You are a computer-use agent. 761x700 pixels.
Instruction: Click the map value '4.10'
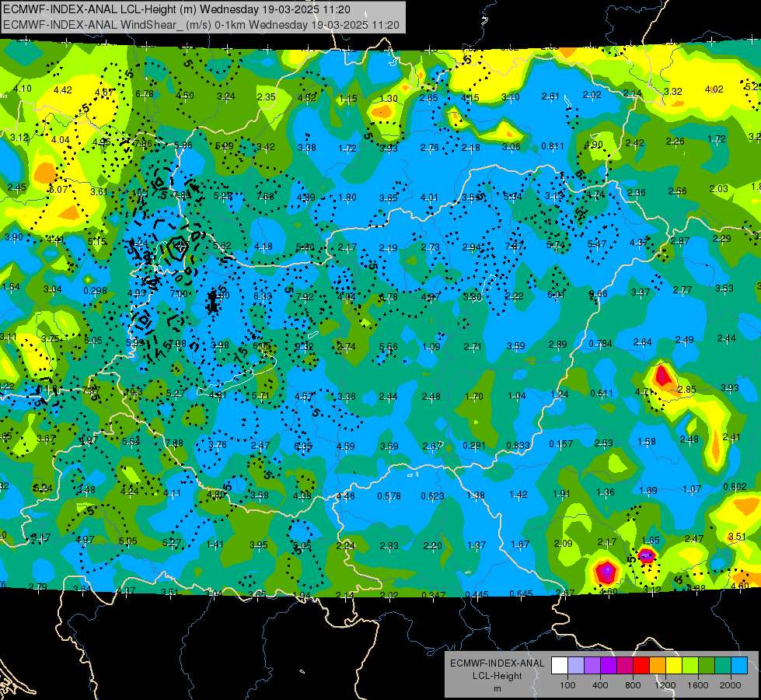tap(23, 89)
